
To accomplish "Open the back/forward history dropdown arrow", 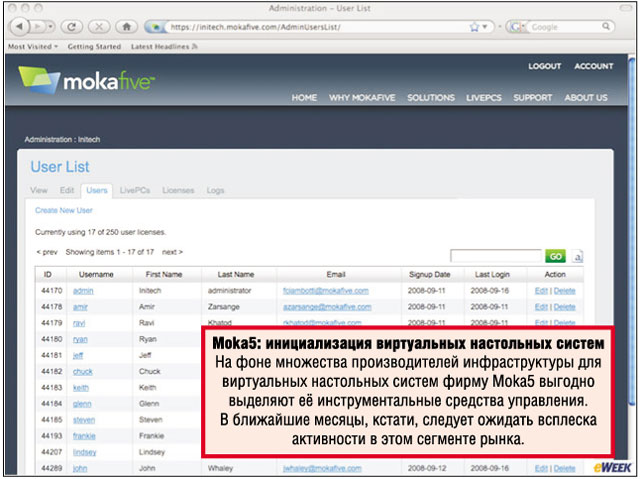I will 51,27.
